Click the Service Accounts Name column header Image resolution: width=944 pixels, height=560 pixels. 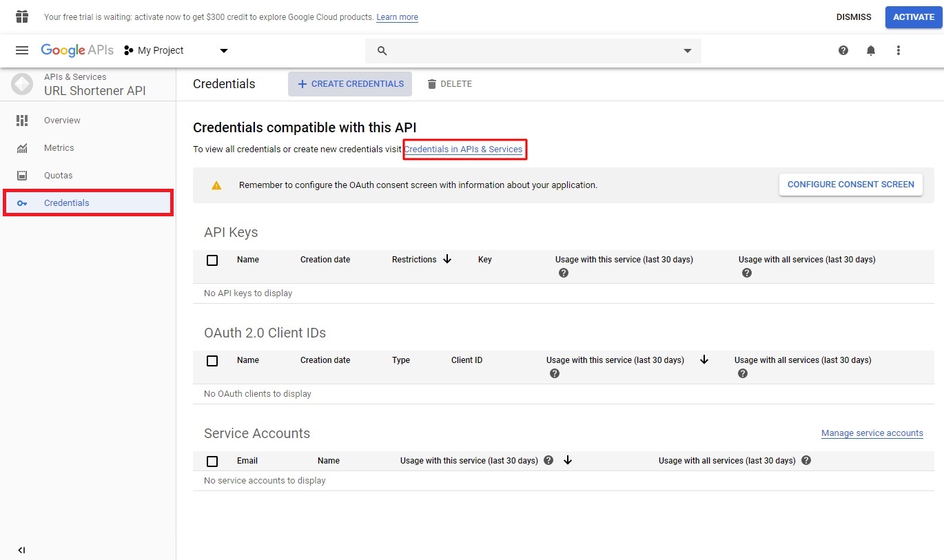point(329,461)
